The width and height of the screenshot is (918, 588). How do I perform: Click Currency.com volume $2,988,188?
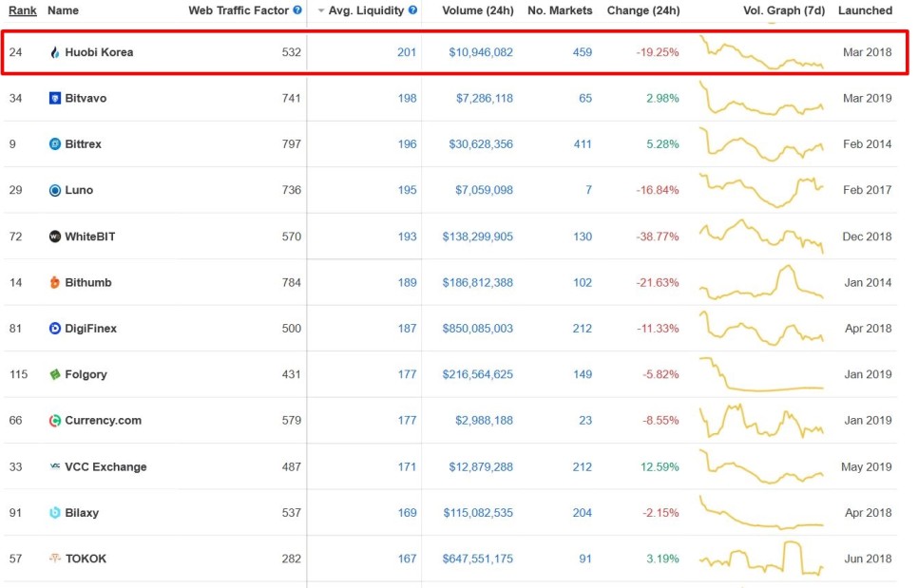tap(485, 421)
